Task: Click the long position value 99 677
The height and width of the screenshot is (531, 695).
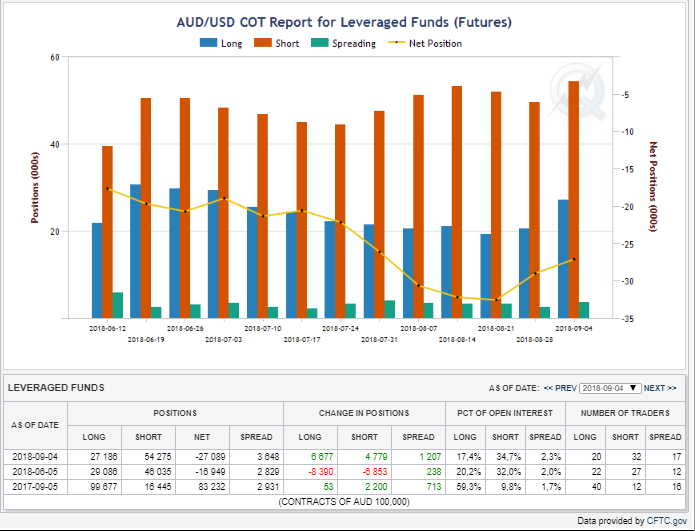Action: pos(104,487)
